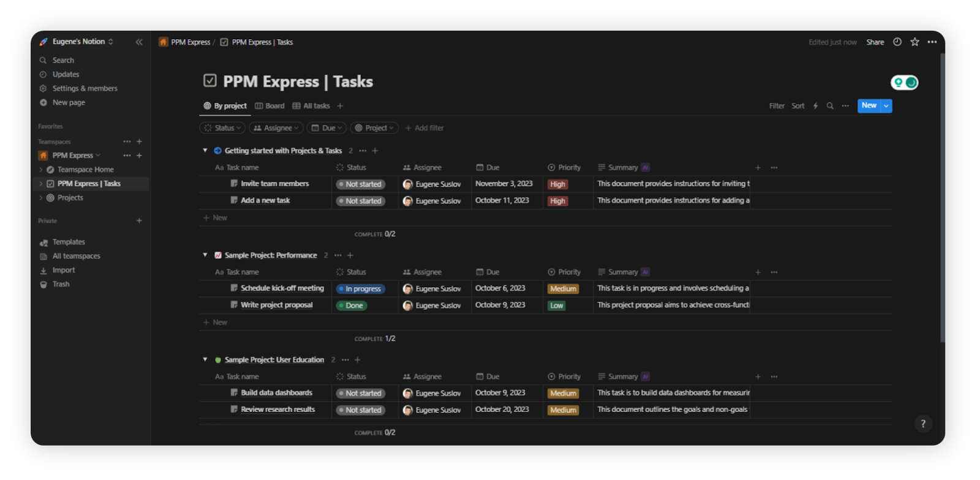Open the Invite team members task
The width and height of the screenshot is (980, 480).
pyautogui.click(x=275, y=184)
